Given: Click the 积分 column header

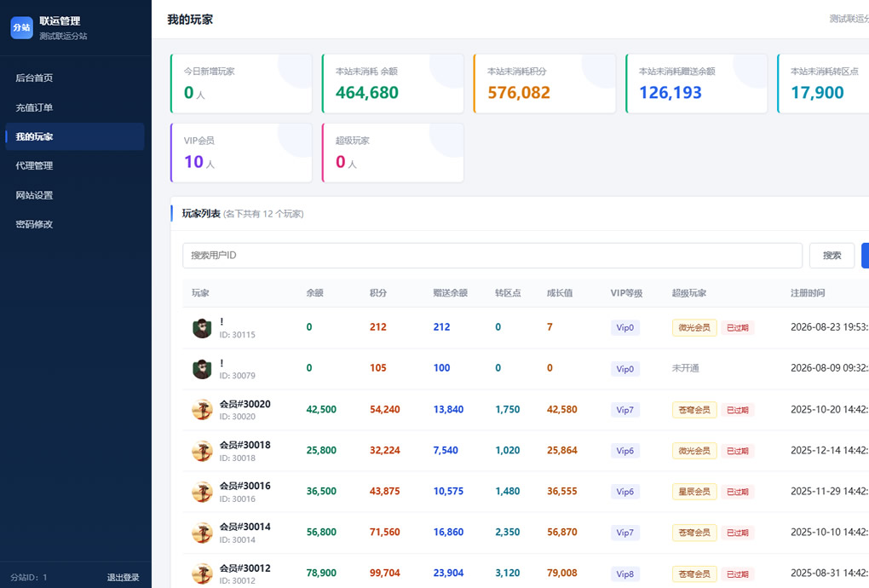Looking at the screenshot, I should pos(378,293).
